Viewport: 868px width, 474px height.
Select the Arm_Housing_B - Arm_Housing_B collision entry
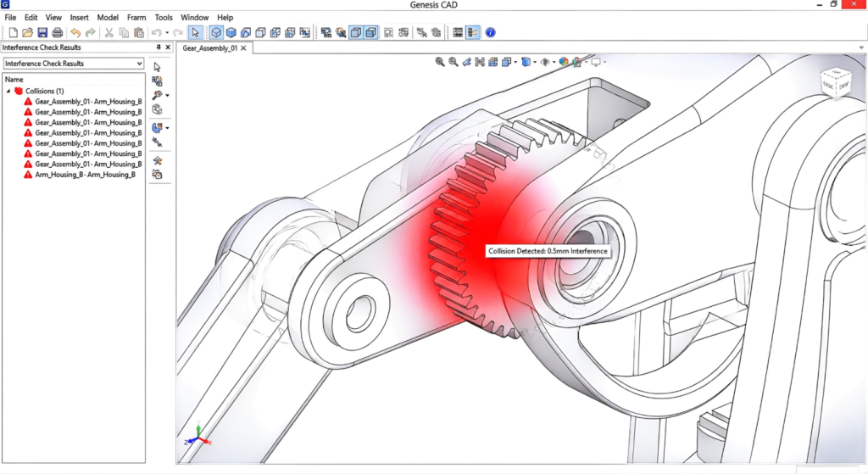click(x=85, y=175)
